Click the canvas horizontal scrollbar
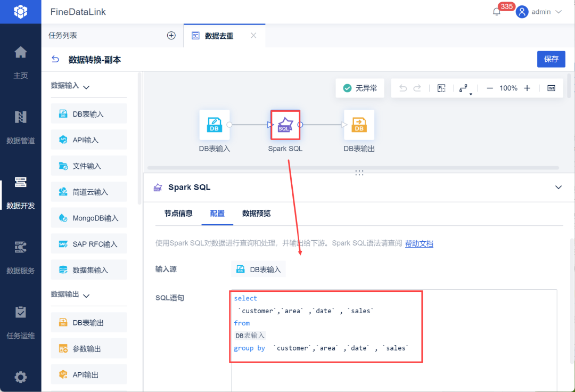The width and height of the screenshot is (575, 392). click(353, 168)
